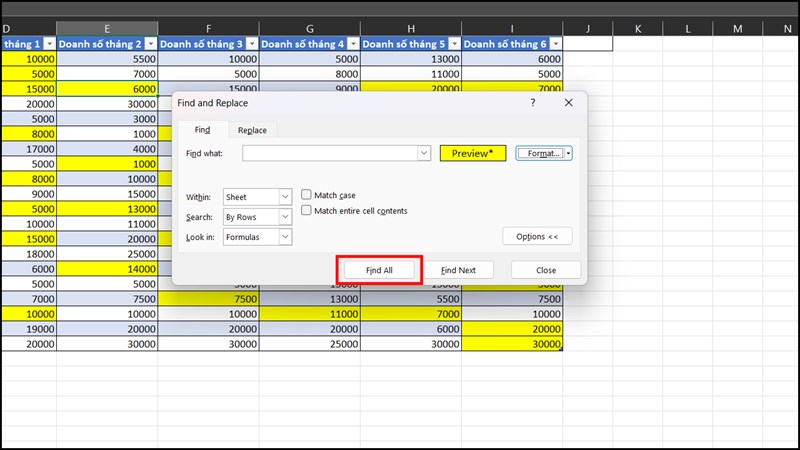The image size is (800, 450).
Task: Enable the Match case checkbox
Action: click(x=306, y=194)
